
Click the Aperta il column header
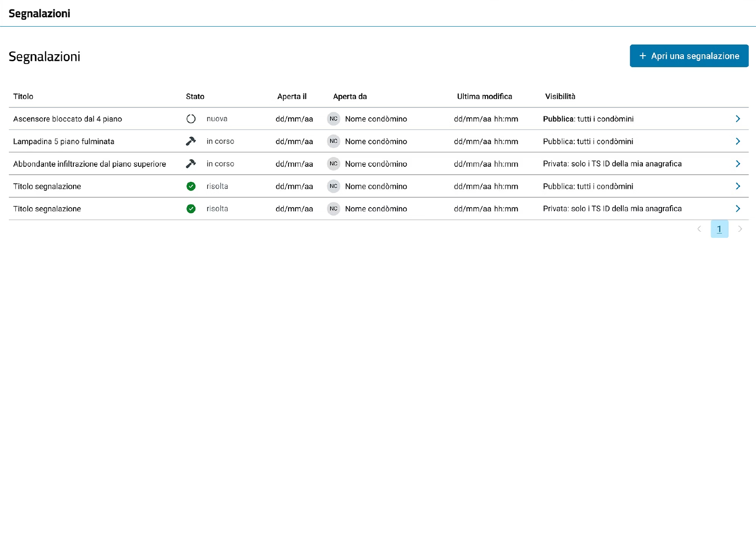(x=292, y=96)
